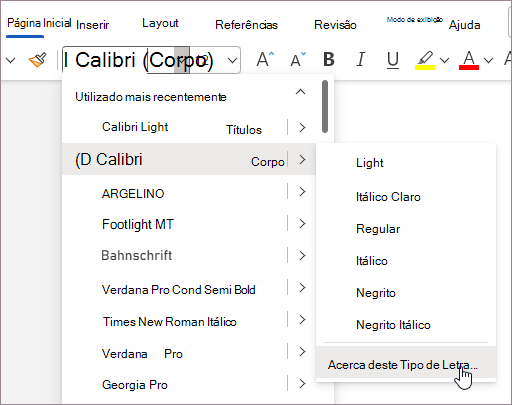Screen dimensions: 512x405
Task: Toggle Italic formatting button
Action: point(361,60)
